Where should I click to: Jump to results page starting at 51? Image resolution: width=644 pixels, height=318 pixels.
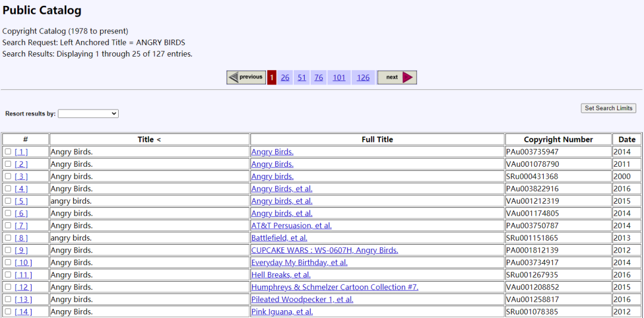point(302,77)
